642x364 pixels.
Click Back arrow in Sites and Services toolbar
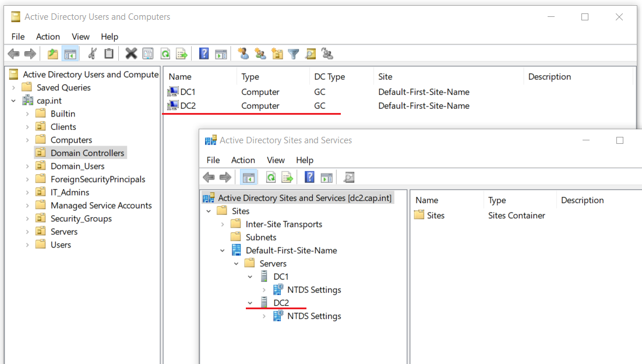(x=209, y=177)
